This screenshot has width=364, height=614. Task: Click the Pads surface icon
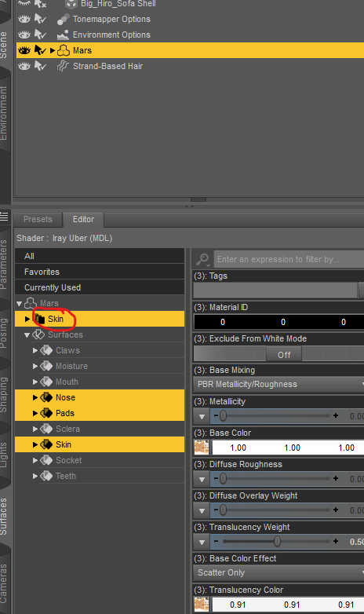46,413
